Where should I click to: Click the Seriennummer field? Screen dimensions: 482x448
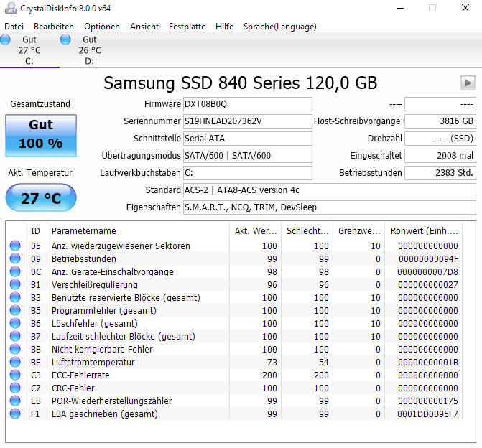point(247,121)
